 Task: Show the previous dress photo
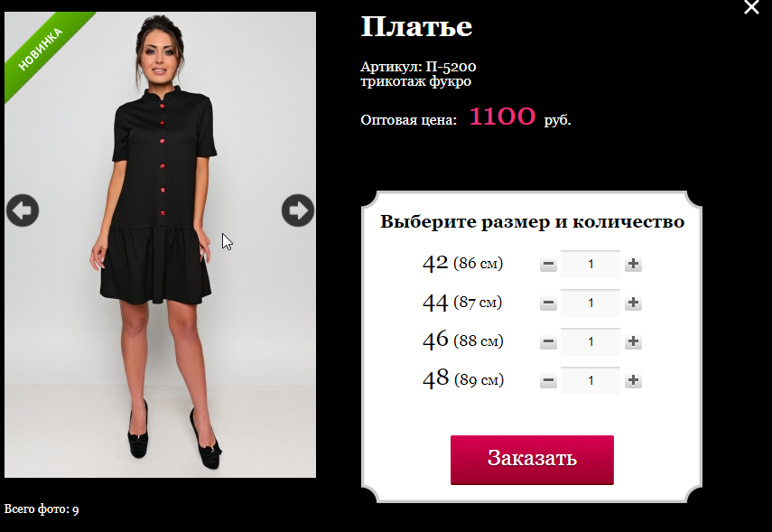tap(23, 210)
